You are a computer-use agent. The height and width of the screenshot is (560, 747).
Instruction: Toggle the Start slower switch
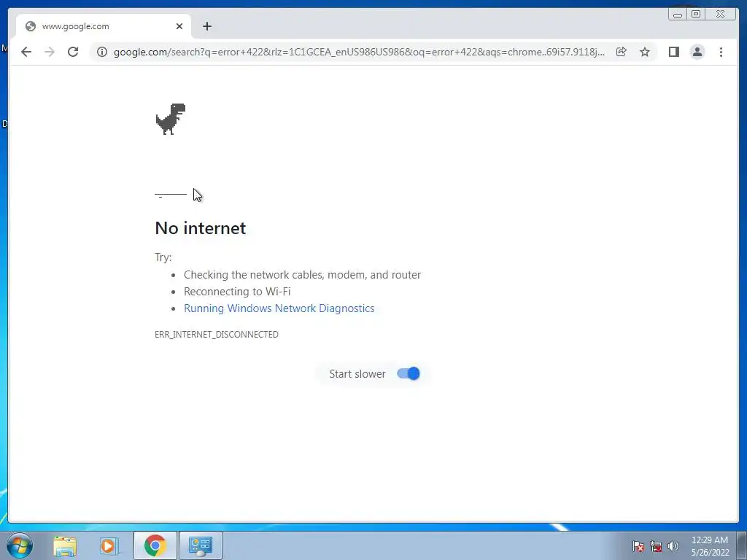pos(409,374)
